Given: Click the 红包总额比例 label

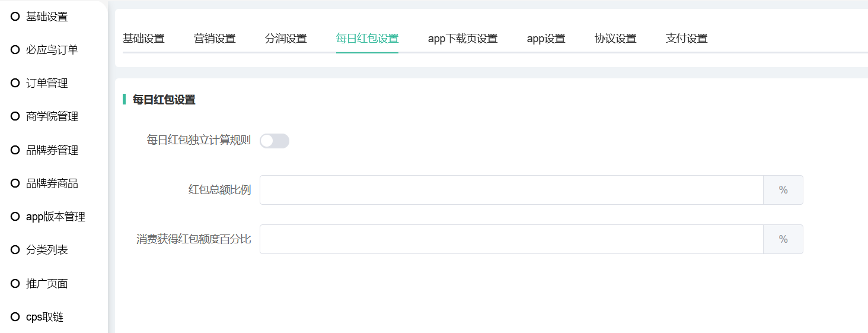Looking at the screenshot, I should (219, 190).
